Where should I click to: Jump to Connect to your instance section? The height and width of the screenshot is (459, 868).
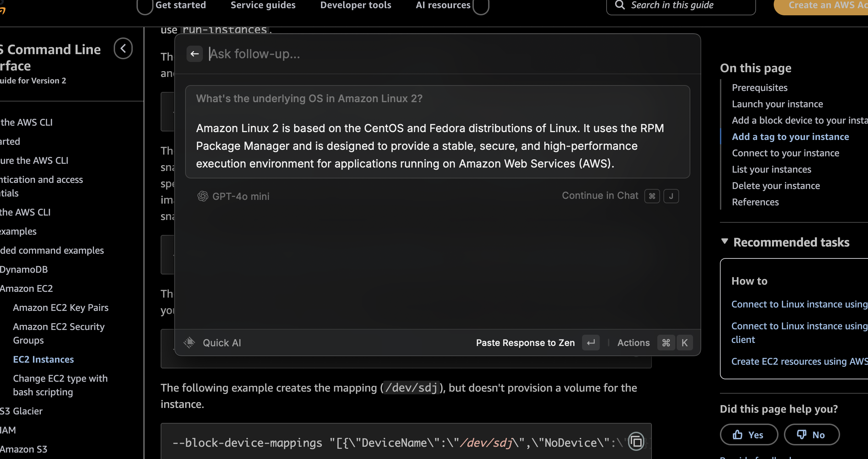coord(785,153)
